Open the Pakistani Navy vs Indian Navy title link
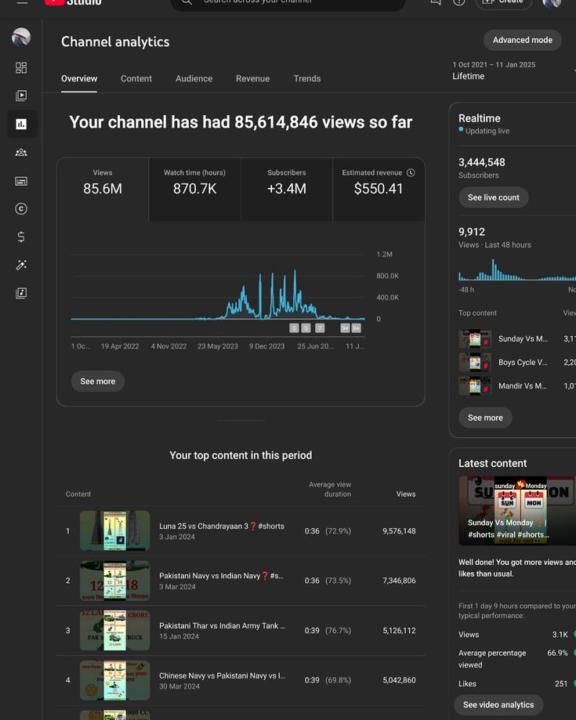The width and height of the screenshot is (576, 720). point(221,576)
